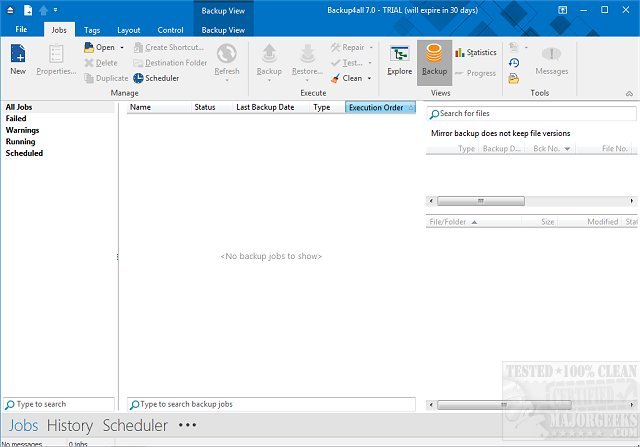
Task: Click the New backup job icon
Action: (18, 54)
